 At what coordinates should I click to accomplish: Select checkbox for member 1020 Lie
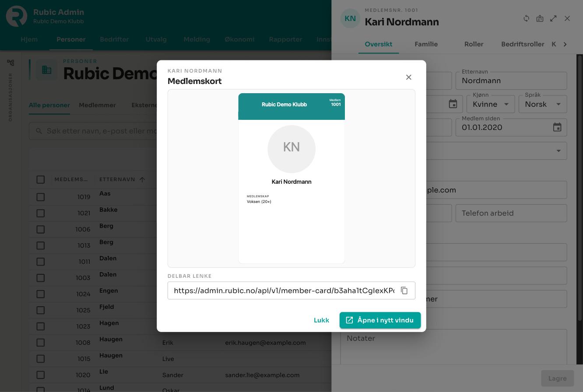coord(41,375)
